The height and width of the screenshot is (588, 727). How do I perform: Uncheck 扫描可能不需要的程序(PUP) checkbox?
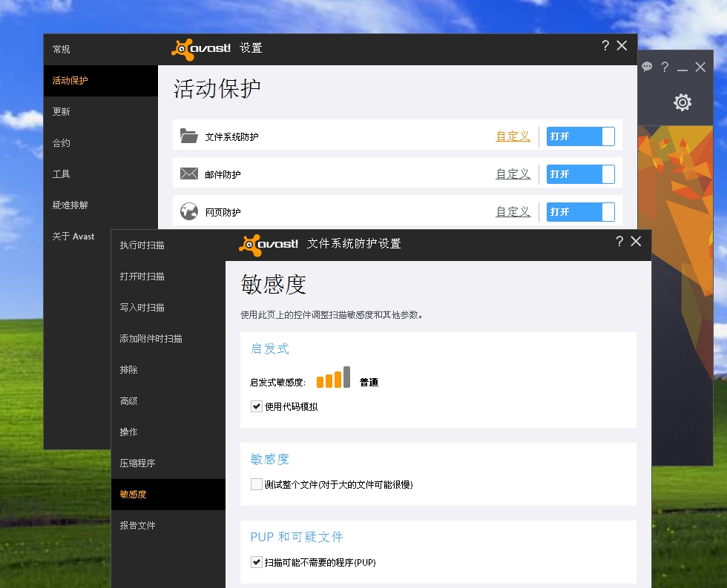click(257, 562)
